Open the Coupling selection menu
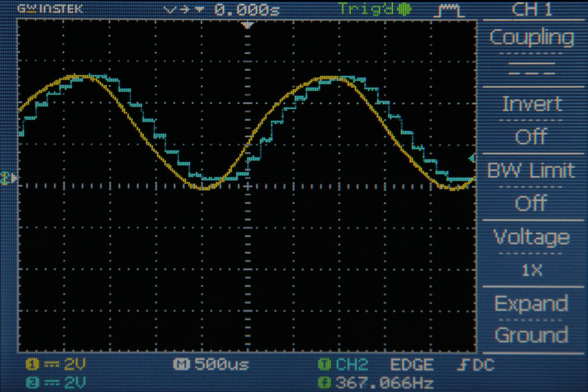The image size is (588, 392). 532,38
